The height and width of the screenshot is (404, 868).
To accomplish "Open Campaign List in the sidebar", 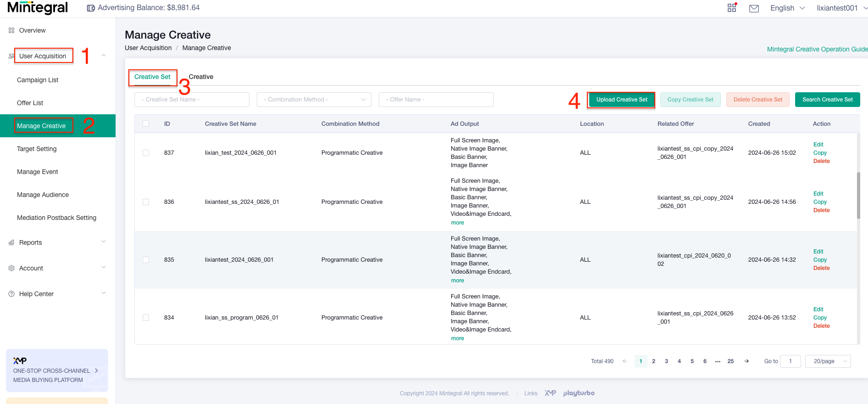I will click(38, 80).
